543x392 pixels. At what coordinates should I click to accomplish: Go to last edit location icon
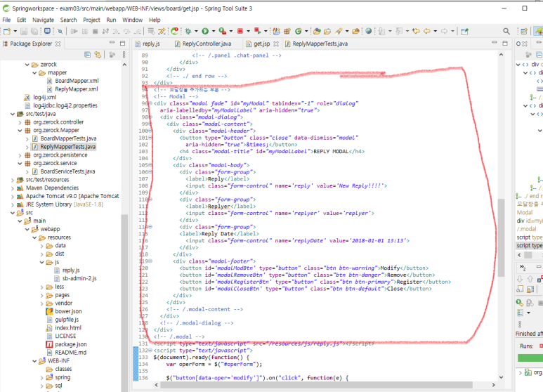[416, 31]
